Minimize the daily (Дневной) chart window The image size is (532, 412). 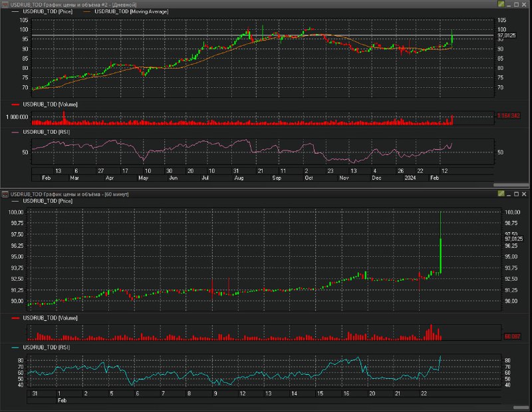click(509, 5)
